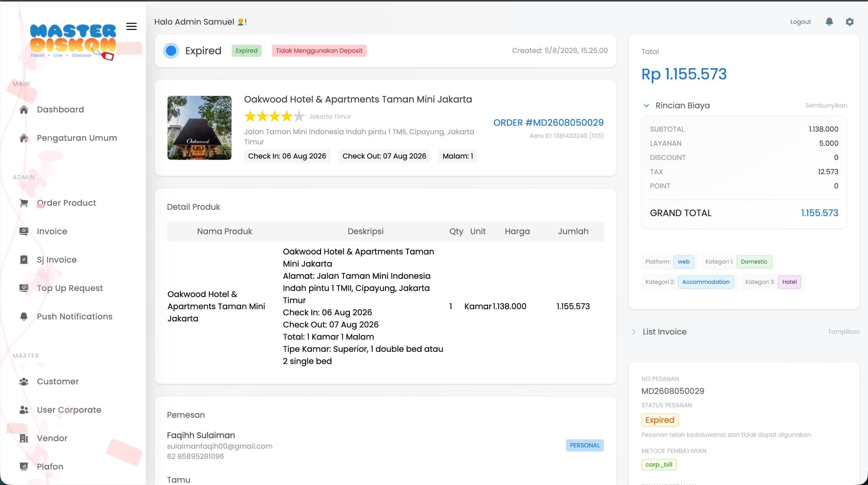Click the Order Product cart icon
The image size is (868, 485).
pos(24,203)
